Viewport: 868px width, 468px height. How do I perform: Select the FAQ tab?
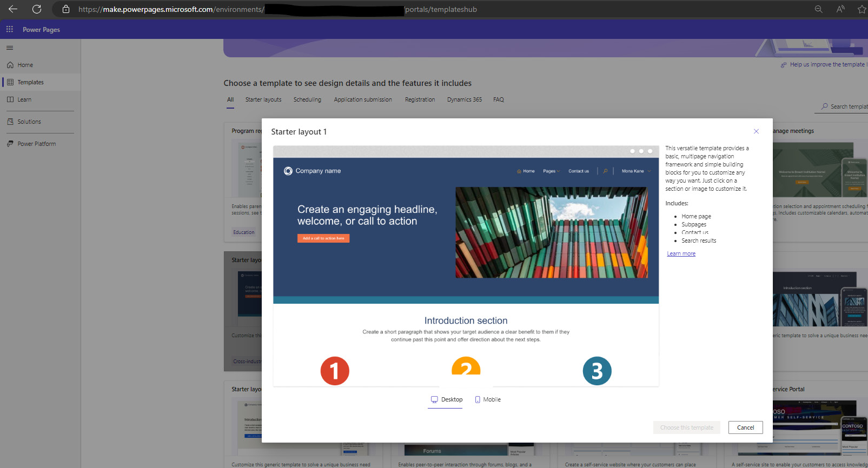(x=499, y=99)
